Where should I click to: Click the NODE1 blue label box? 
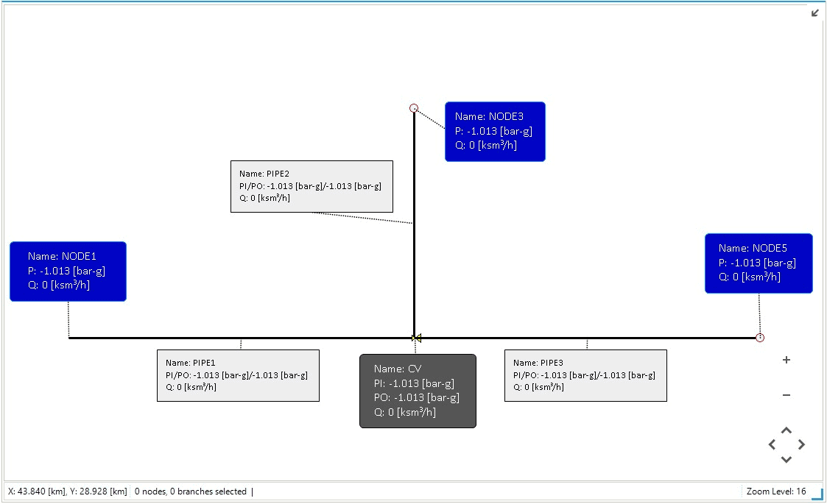[68, 271]
